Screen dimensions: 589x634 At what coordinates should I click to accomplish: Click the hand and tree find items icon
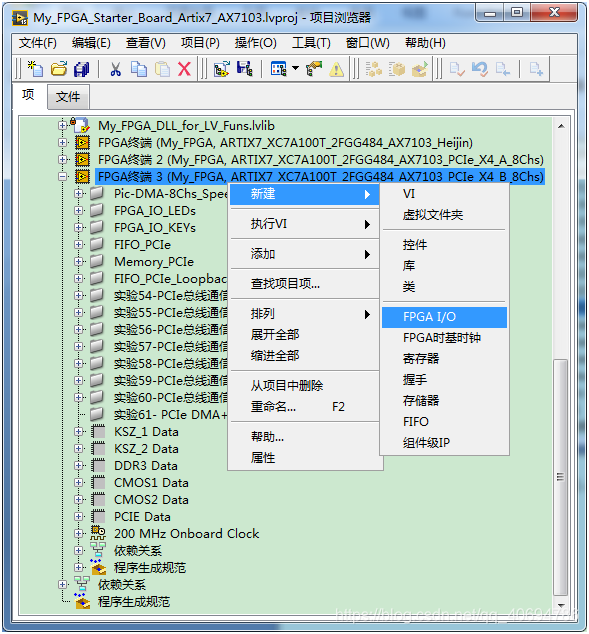(313, 69)
